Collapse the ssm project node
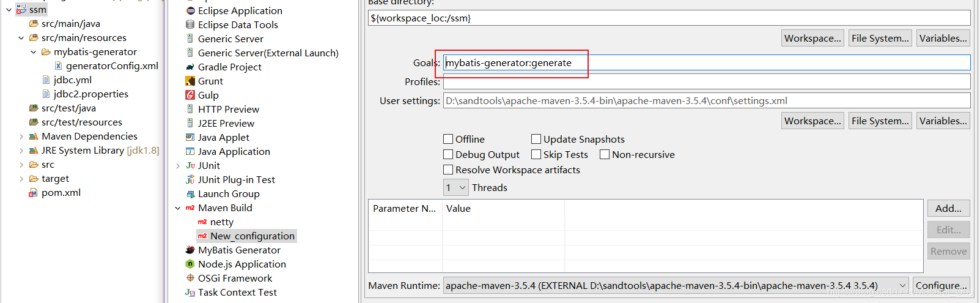The width and height of the screenshot is (980, 303). click(9, 10)
